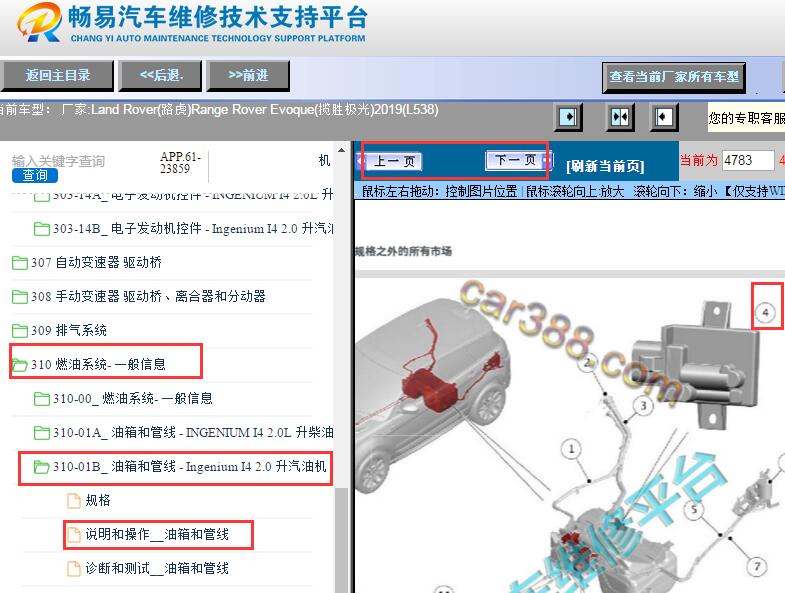
Task: Select tree item 310-01B_ 油箱和管线 汽油机
Action: [x=190, y=467]
